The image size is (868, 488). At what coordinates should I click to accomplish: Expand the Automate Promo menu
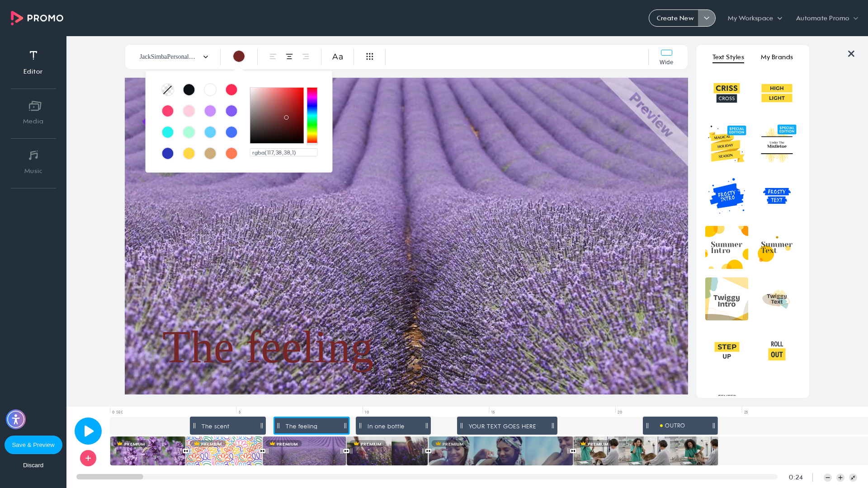coord(827,18)
